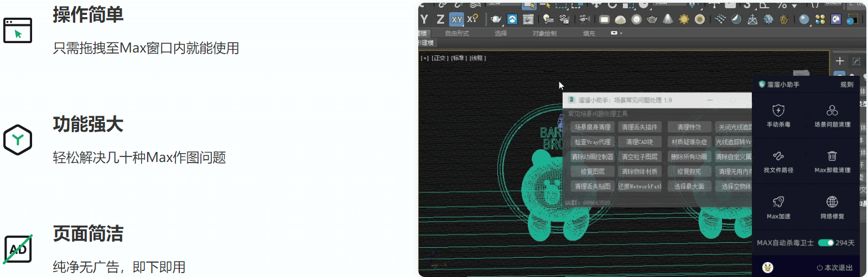The width and height of the screenshot is (868, 277).
Task: Click the teapot render icon in toolbar
Action: pyautogui.click(x=496, y=19)
